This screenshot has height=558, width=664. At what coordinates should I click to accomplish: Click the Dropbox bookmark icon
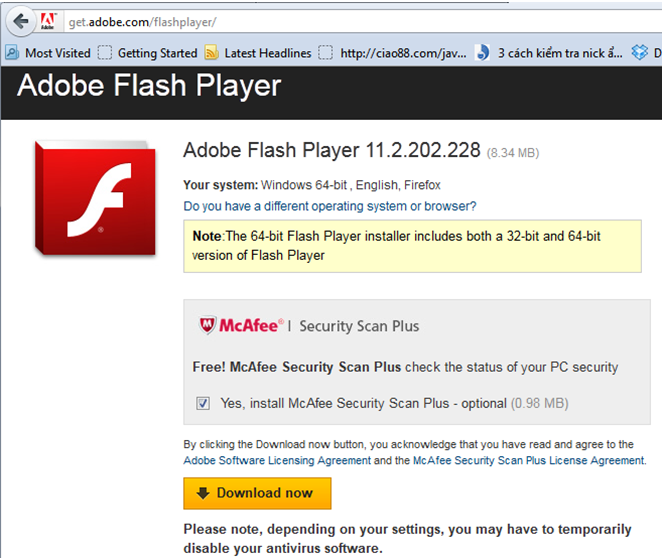[639, 52]
